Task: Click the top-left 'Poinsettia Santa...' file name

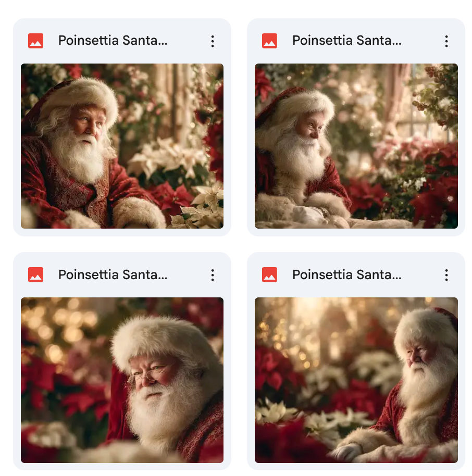Action: coord(113,41)
